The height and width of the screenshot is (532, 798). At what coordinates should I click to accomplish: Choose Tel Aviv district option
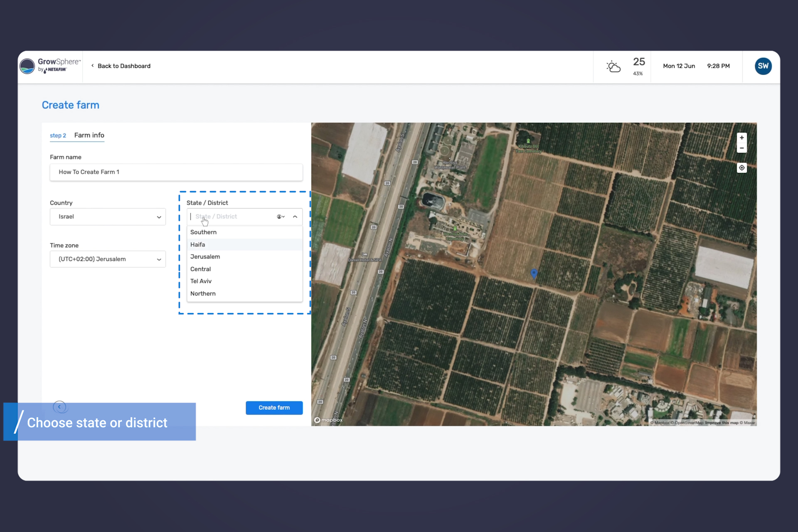[x=201, y=281]
